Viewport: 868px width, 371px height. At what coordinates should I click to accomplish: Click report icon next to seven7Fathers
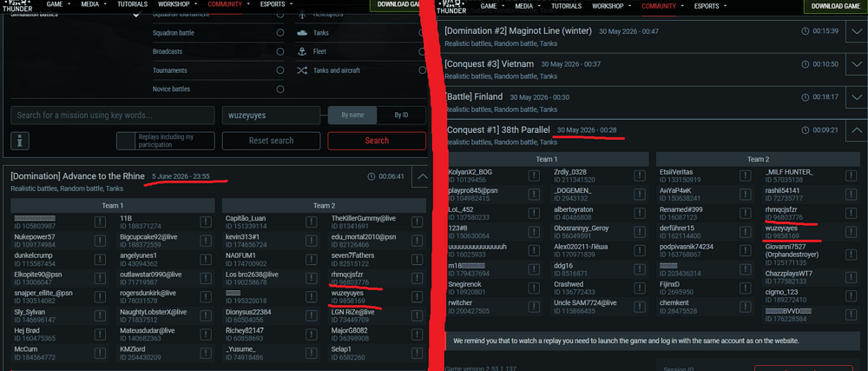417,259
